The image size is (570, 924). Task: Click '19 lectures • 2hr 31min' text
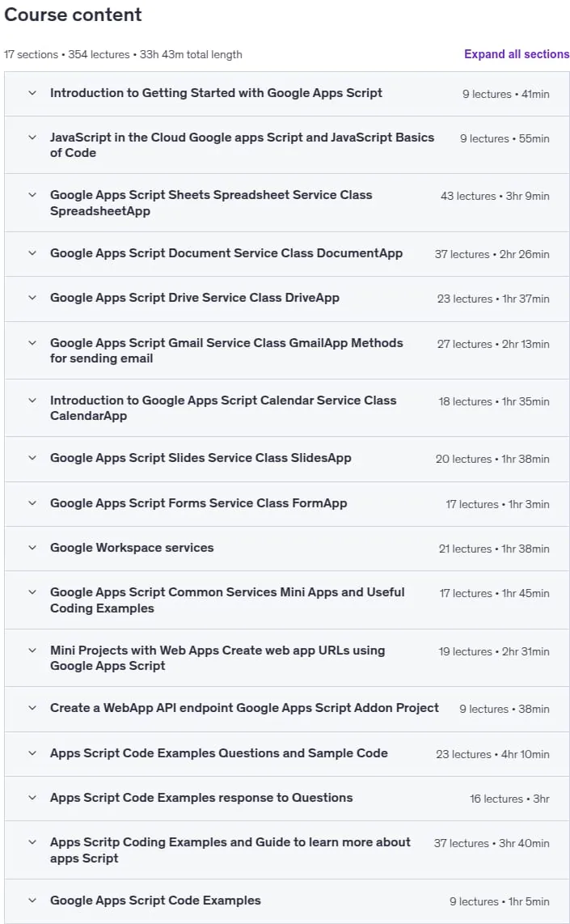494,652
